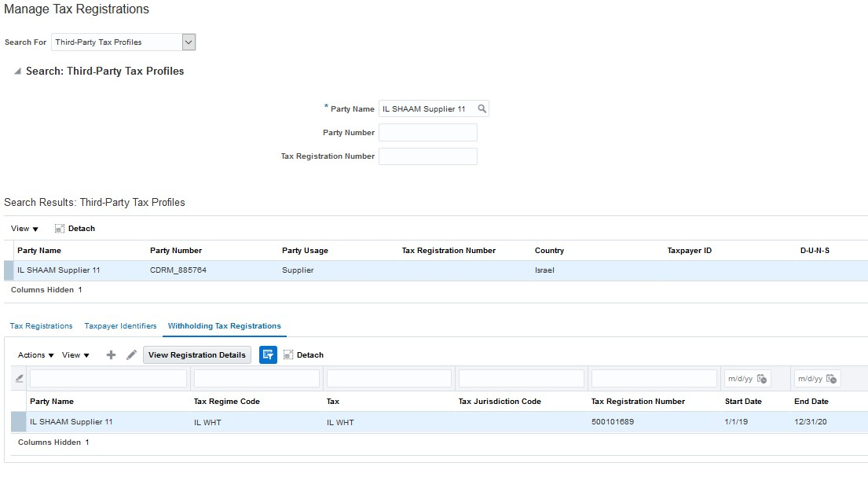Viewport: 868px width, 481px height.
Task: Click the Tax Jurisdiction Code filter field
Action: pos(522,379)
